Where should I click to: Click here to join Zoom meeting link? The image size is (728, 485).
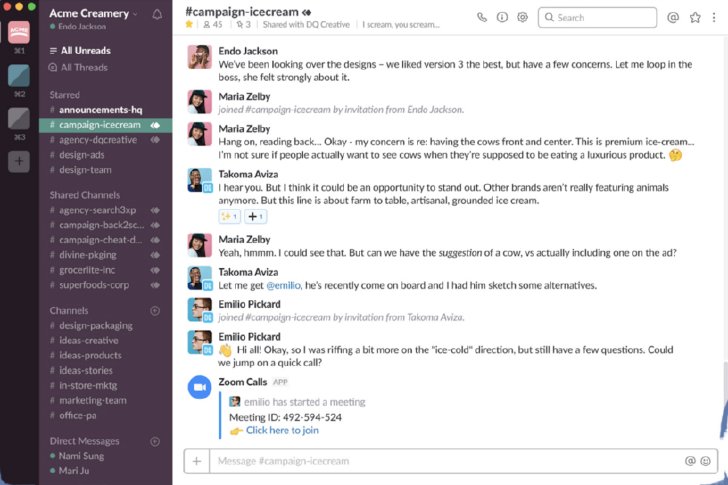(282, 430)
